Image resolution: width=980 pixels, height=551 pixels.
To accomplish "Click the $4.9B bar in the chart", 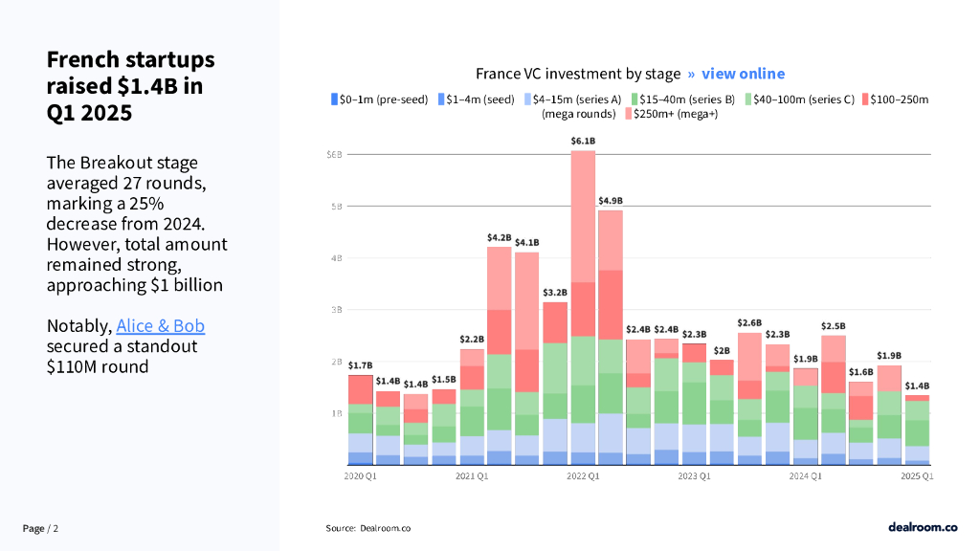I will click(x=610, y=337).
